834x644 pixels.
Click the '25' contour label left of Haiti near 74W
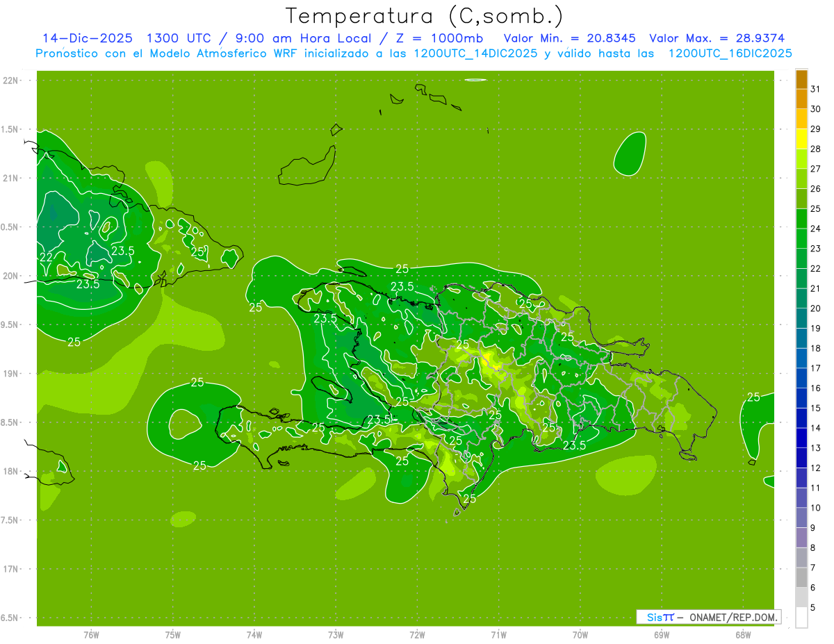coord(256,307)
